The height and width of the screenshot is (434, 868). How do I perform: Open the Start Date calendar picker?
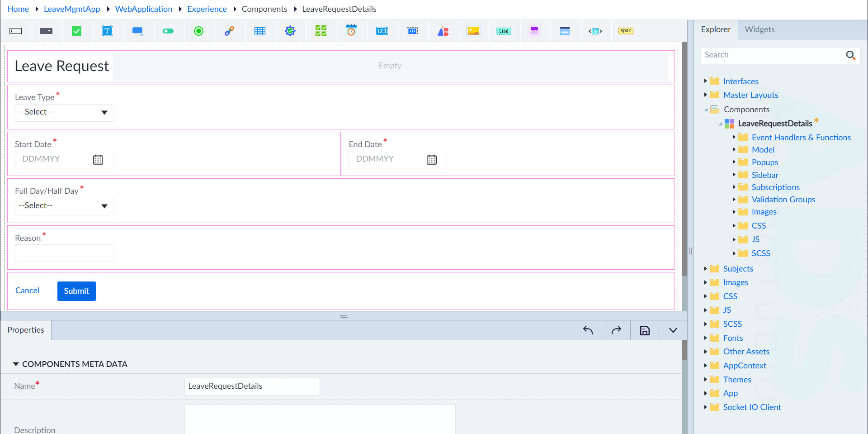pos(98,159)
